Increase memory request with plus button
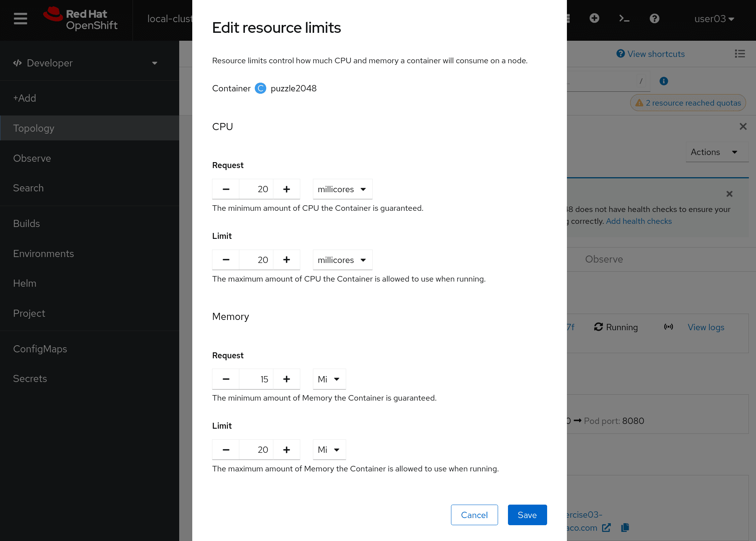 (286, 379)
